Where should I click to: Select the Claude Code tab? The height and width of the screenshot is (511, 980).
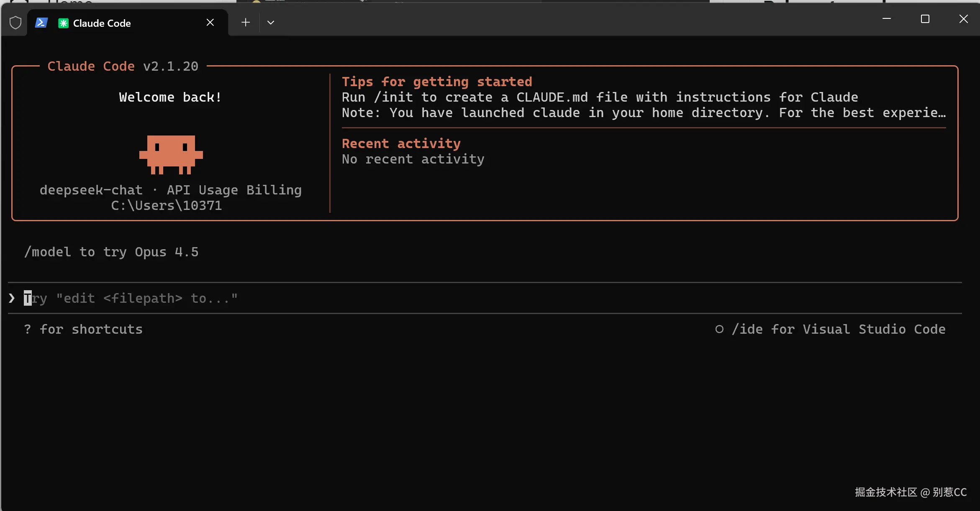(x=102, y=23)
